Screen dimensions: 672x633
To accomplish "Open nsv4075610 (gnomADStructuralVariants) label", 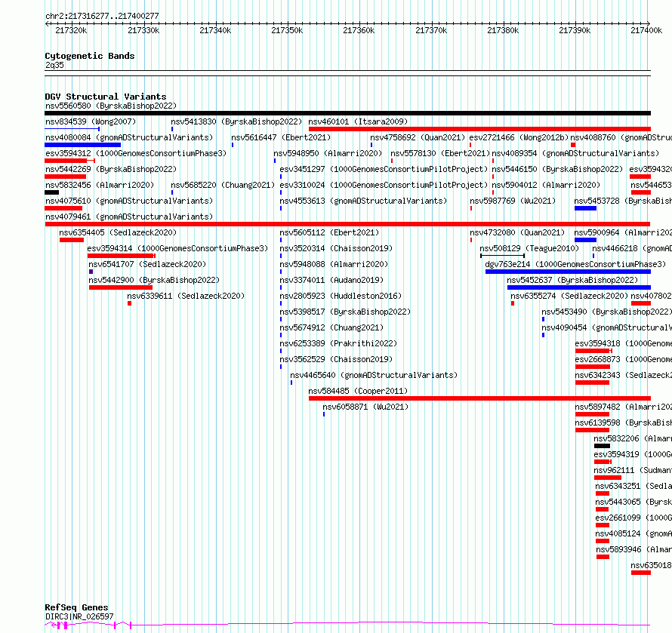I will 129,201.
